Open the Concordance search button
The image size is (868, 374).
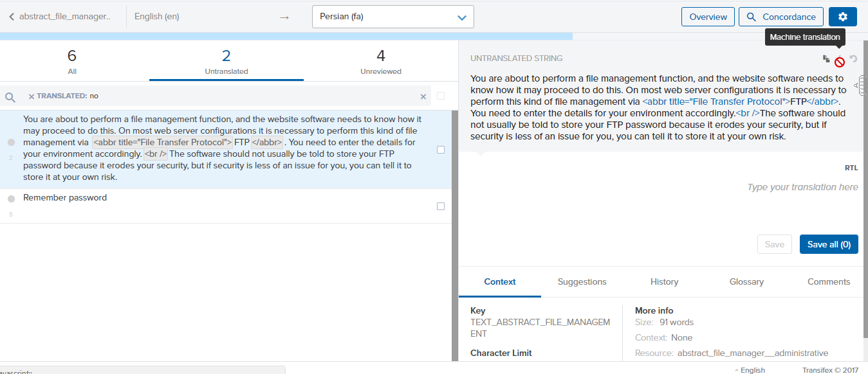click(781, 17)
